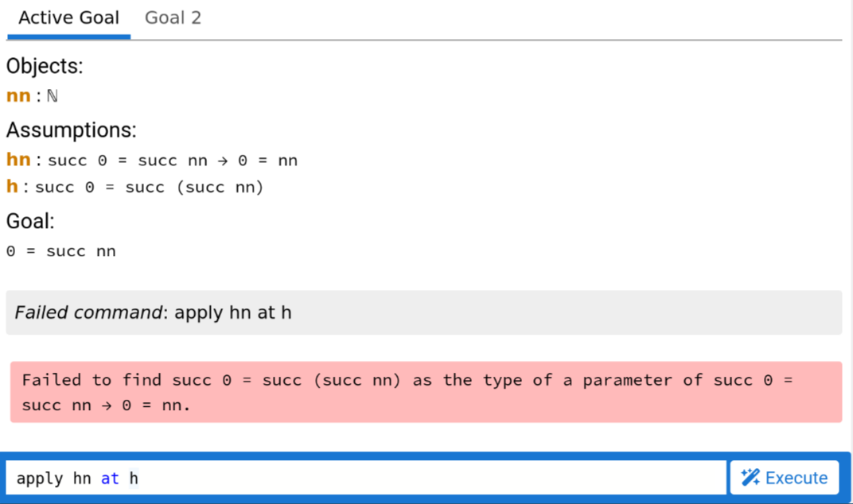
Task: Click the Execute button
Action: 784,477
